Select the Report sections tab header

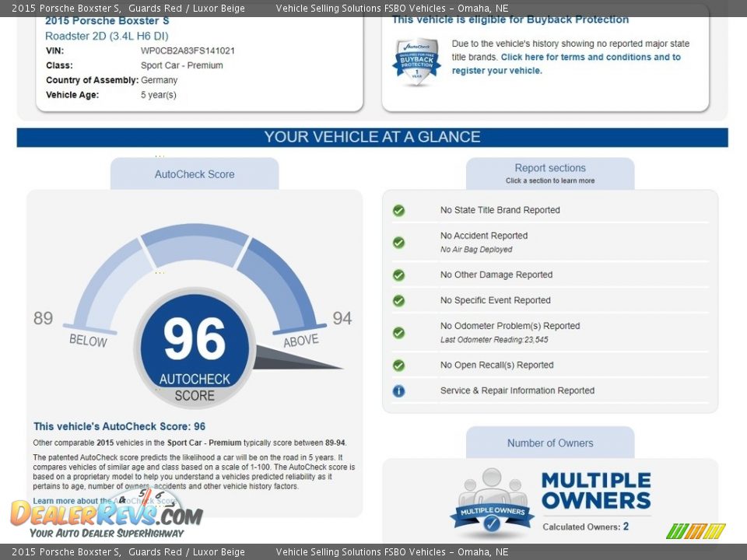pyautogui.click(x=550, y=173)
